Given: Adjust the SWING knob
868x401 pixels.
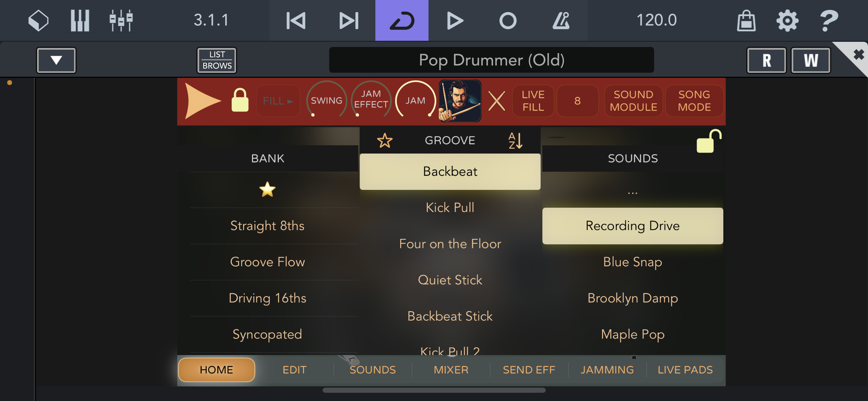Looking at the screenshot, I should pos(326,100).
